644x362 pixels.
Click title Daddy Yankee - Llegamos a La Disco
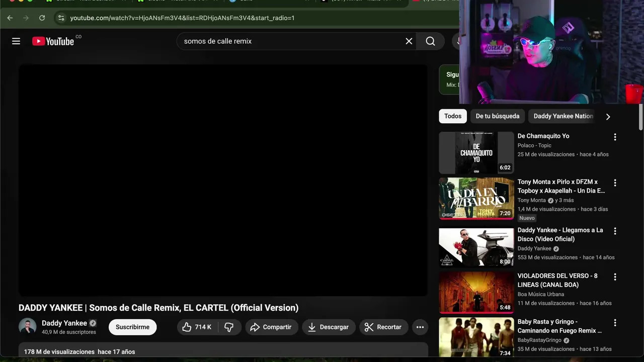tap(560, 234)
